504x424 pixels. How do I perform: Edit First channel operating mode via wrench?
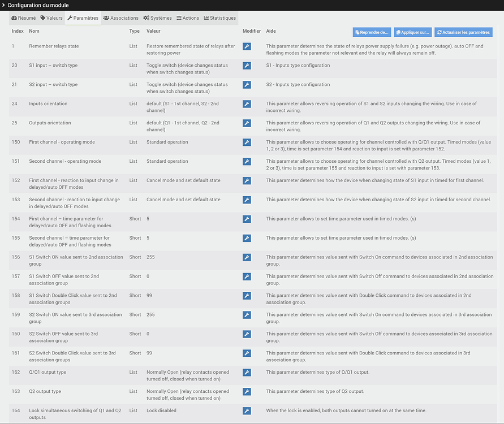click(247, 142)
